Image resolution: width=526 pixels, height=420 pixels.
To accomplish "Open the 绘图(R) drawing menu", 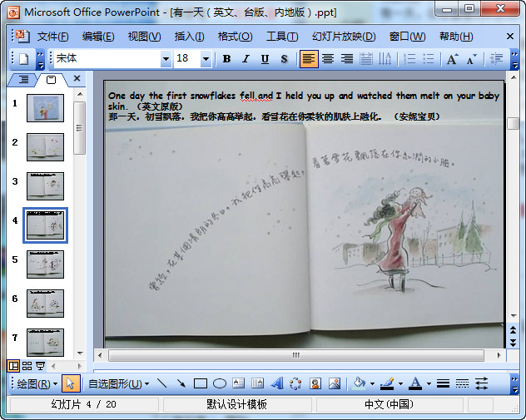I will click(37, 384).
